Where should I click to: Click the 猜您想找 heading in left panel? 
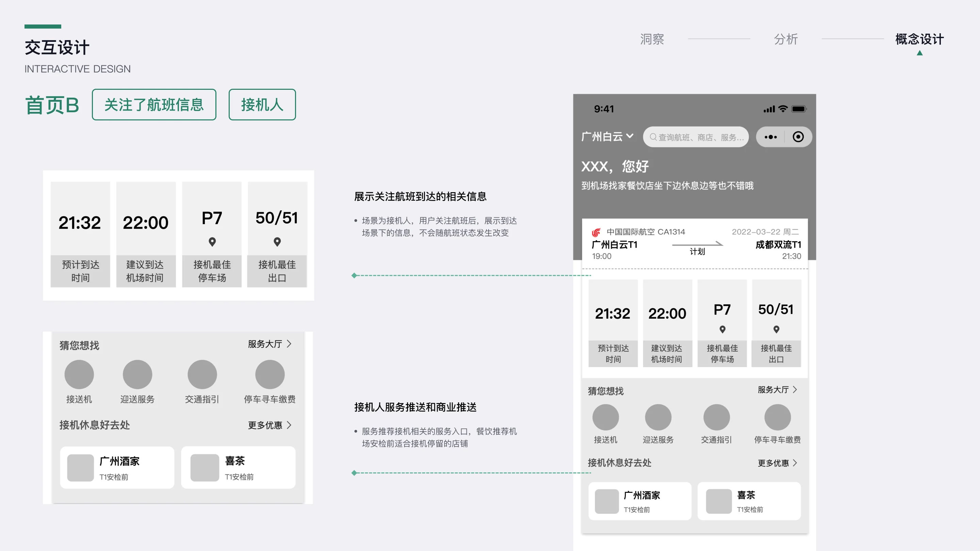click(79, 345)
